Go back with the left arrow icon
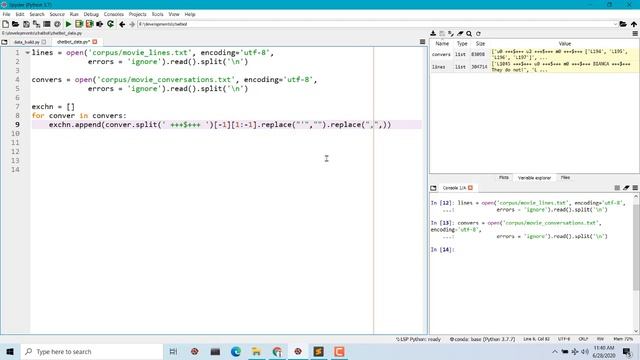640x360 pixels. coord(122,24)
